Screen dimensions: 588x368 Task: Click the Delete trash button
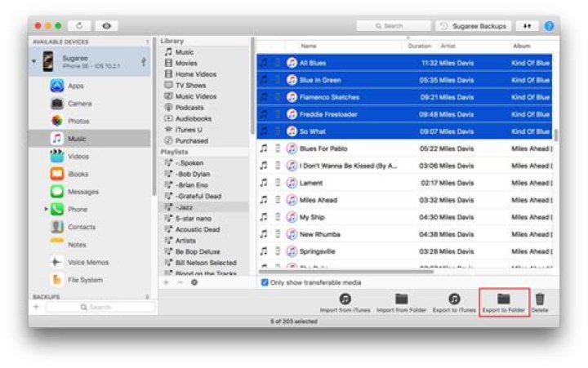click(540, 303)
